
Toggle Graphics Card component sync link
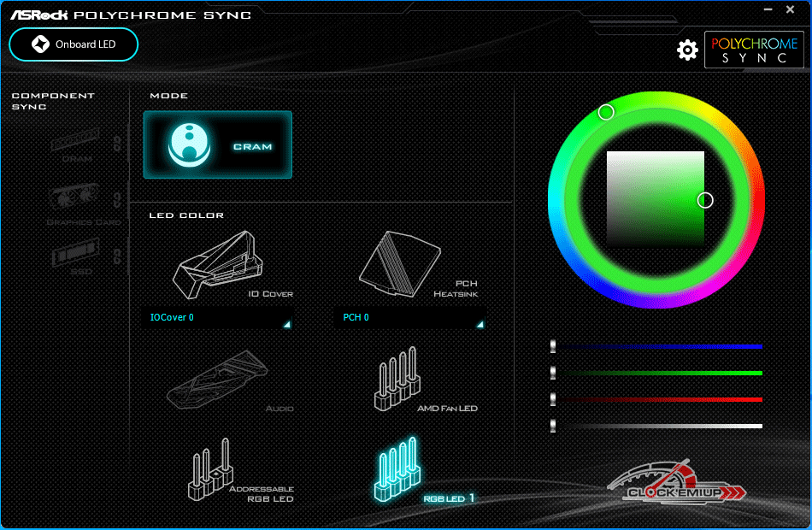(116, 200)
